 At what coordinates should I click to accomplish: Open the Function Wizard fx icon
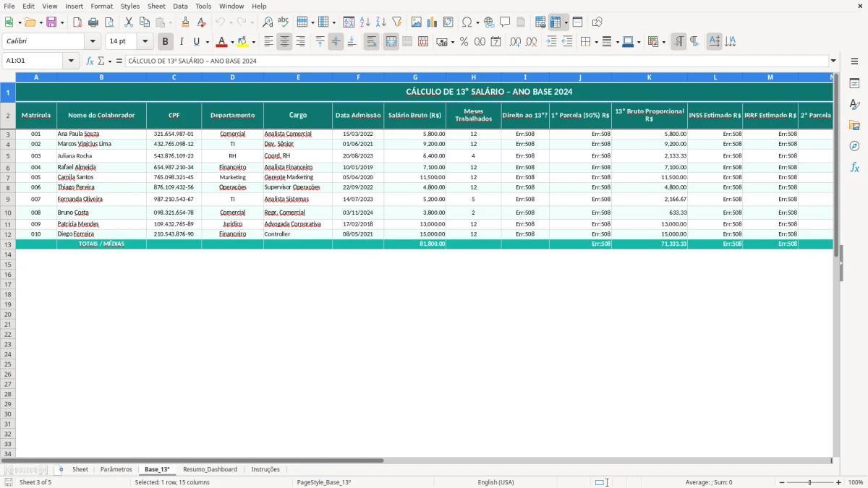pyautogui.click(x=90, y=61)
